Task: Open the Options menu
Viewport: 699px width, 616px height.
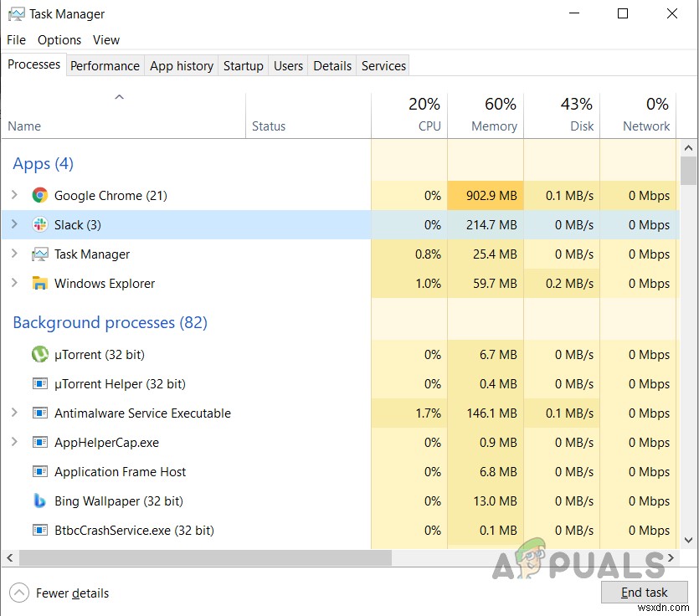Action: [x=59, y=39]
